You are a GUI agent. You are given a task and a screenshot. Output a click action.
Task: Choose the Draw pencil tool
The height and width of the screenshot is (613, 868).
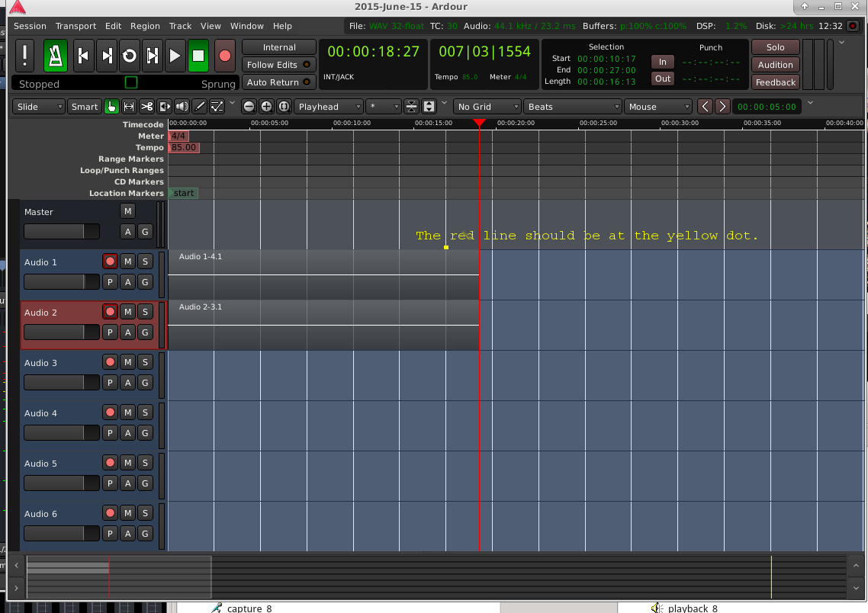199,107
